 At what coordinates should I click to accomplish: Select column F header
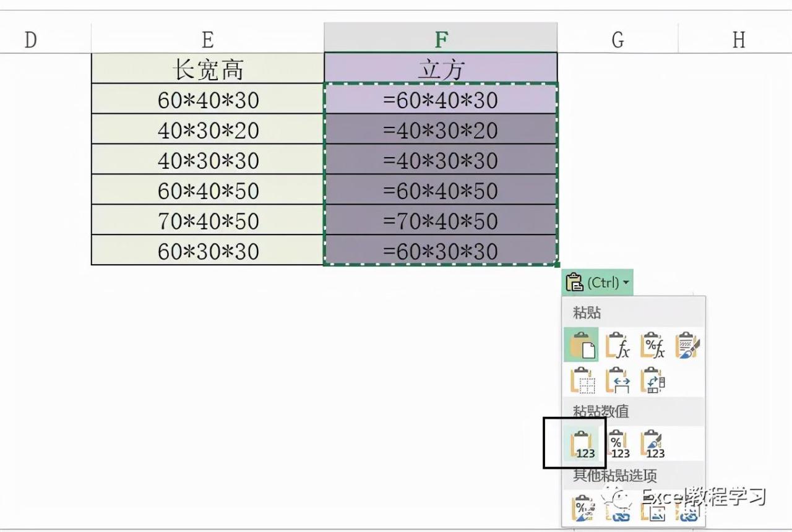pos(441,39)
